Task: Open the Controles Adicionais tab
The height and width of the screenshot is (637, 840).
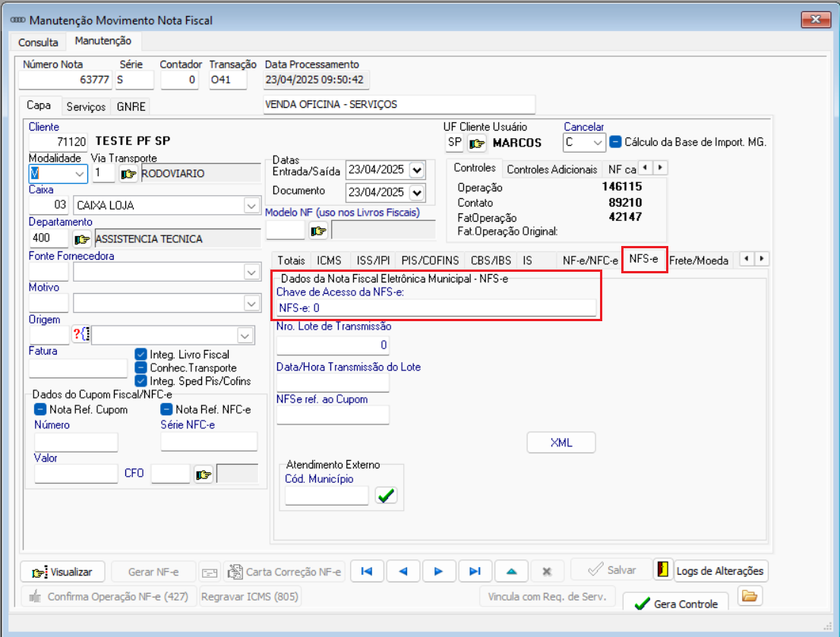Action: 552,169
